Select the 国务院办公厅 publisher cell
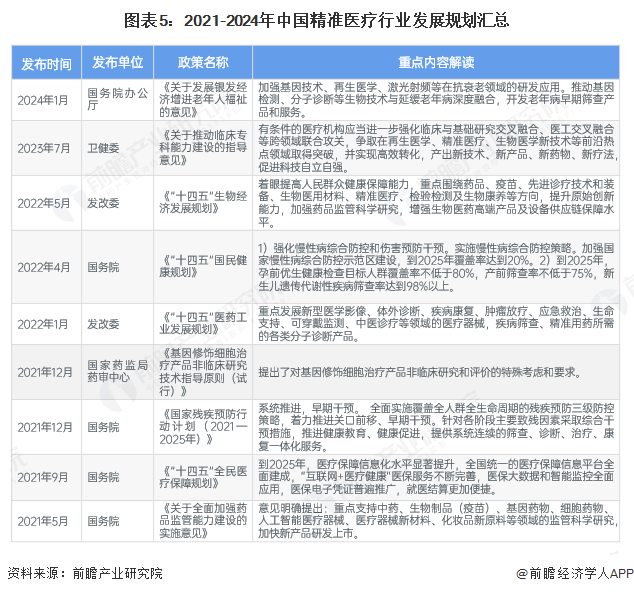Image resolution: width=634 pixels, height=594 pixels. tap(117, 100)
